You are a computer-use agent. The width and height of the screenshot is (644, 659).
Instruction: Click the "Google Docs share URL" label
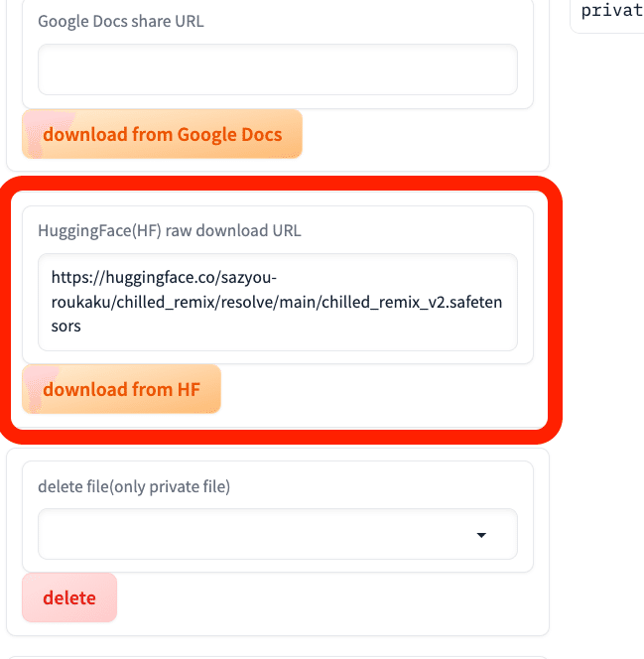(x=121, y=21)
